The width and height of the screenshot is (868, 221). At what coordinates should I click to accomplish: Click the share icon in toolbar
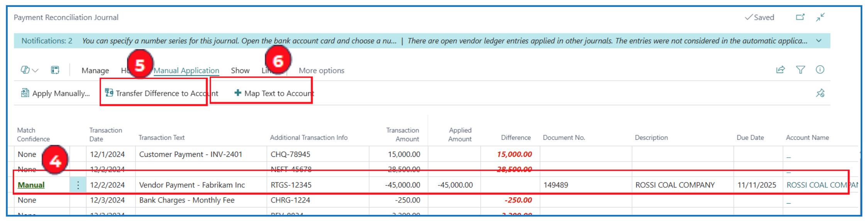coord(780,70)
